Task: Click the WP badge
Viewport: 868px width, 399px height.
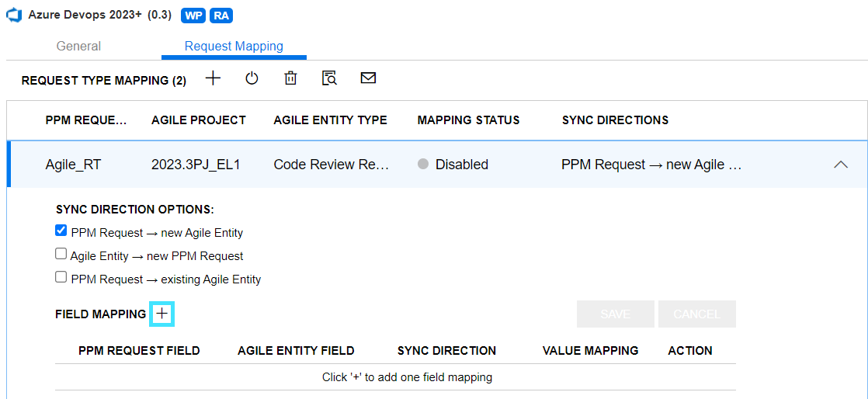Action: [193, 16]
